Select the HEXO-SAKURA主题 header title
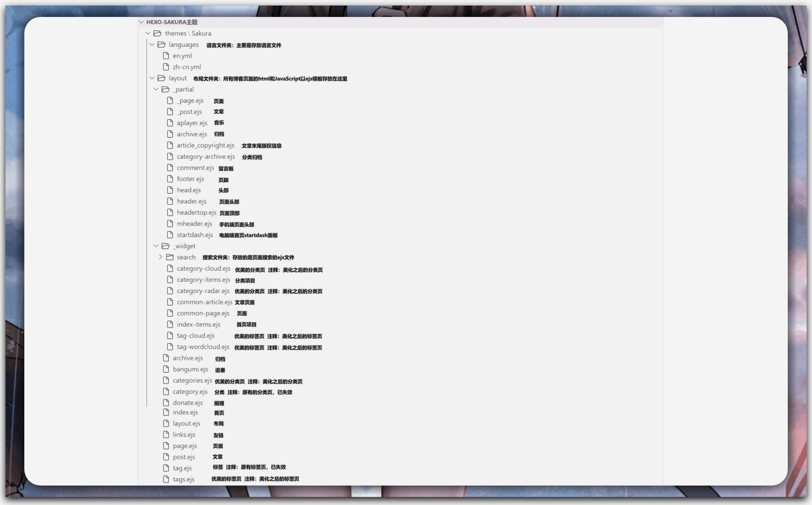The height and width of the screenshot is (505, 812). point(172,22)
